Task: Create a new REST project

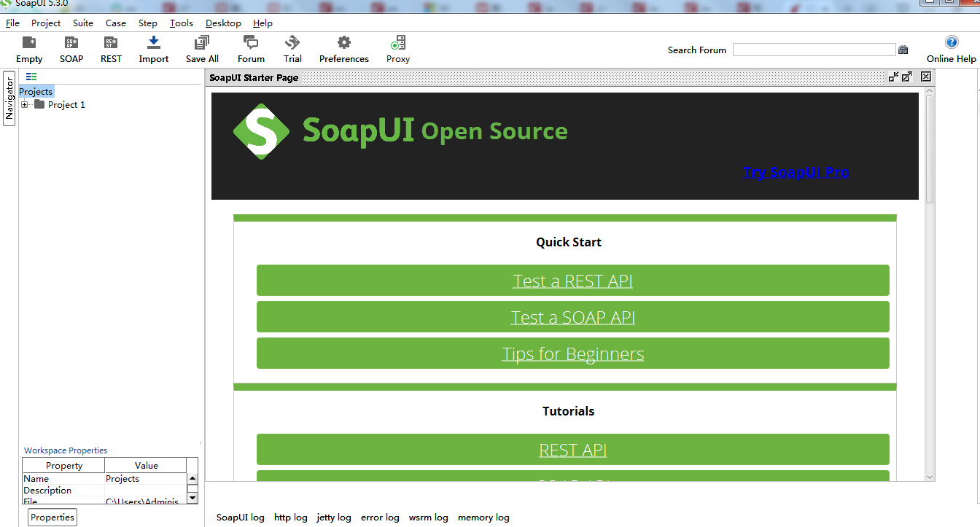Action: pyautogui.click(x=111, y=50)
